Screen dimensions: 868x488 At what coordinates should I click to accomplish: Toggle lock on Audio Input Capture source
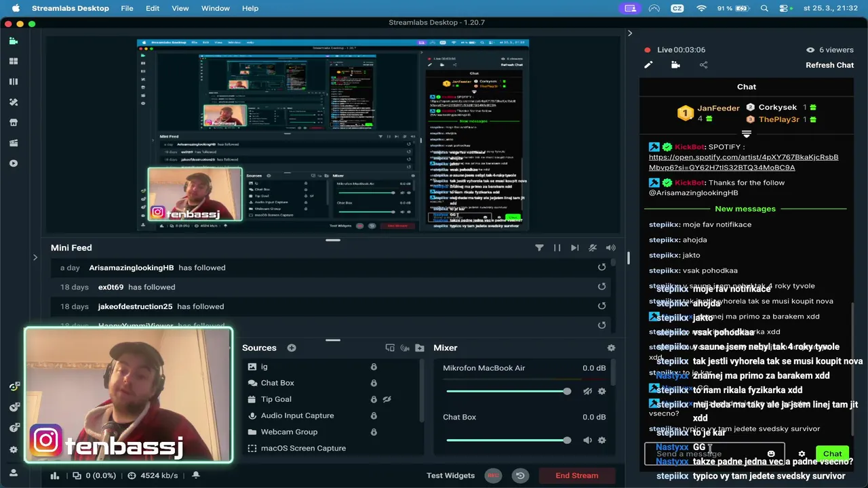(x=374, y=415)
